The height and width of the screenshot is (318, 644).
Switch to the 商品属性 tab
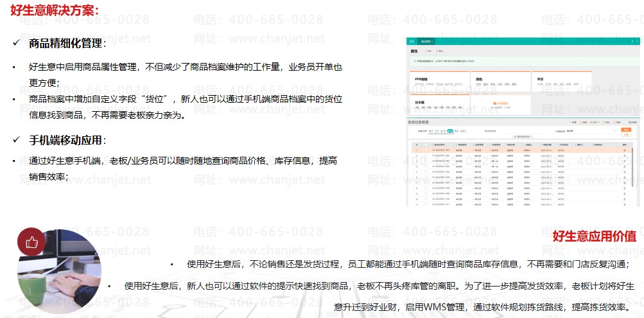pos(427,42)
